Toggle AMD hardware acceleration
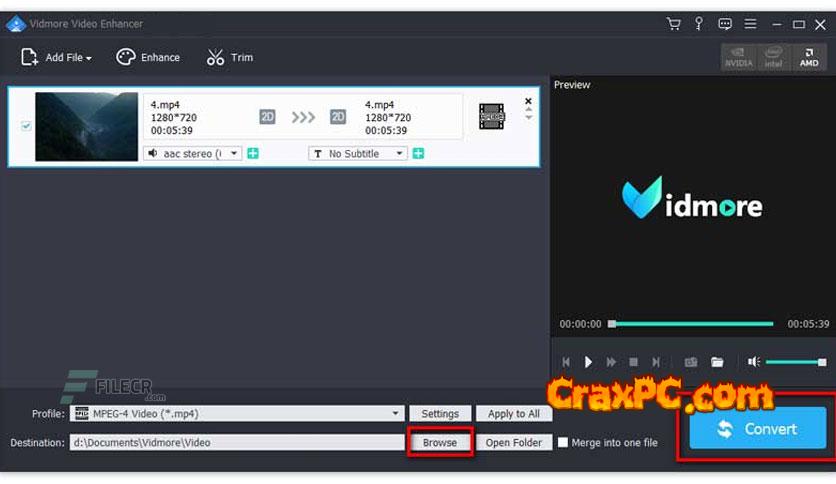Viewport: 836px width, 484px height. (x=809, y=57)
